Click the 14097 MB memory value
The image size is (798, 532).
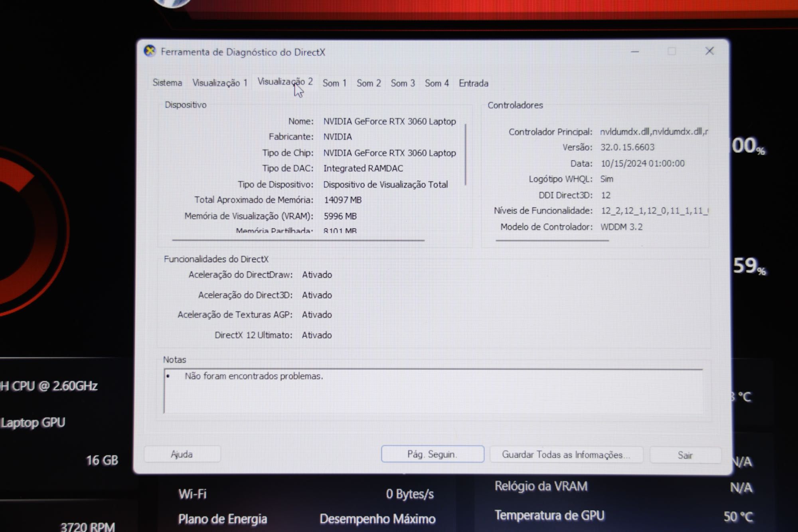tap(343, 200)
